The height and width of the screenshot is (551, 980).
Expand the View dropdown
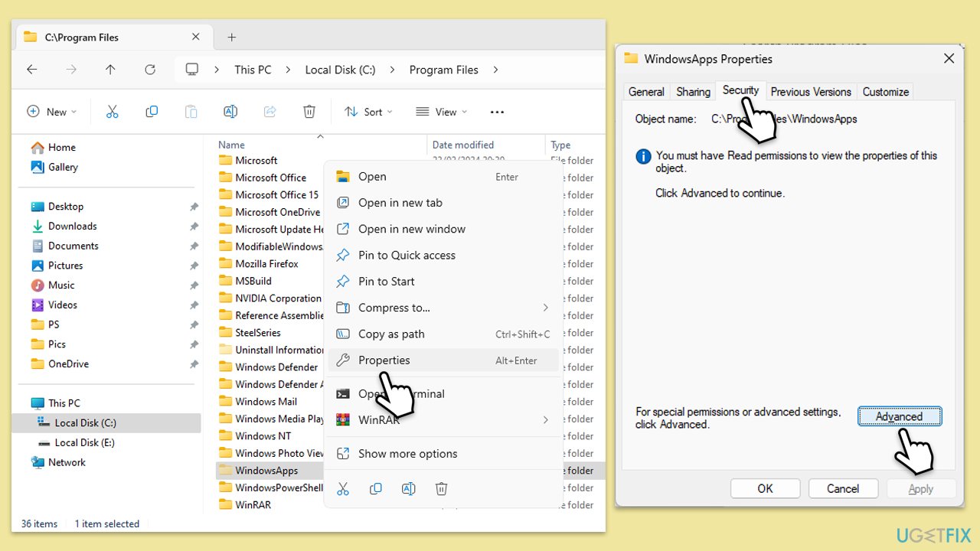(x=441, y=112)
